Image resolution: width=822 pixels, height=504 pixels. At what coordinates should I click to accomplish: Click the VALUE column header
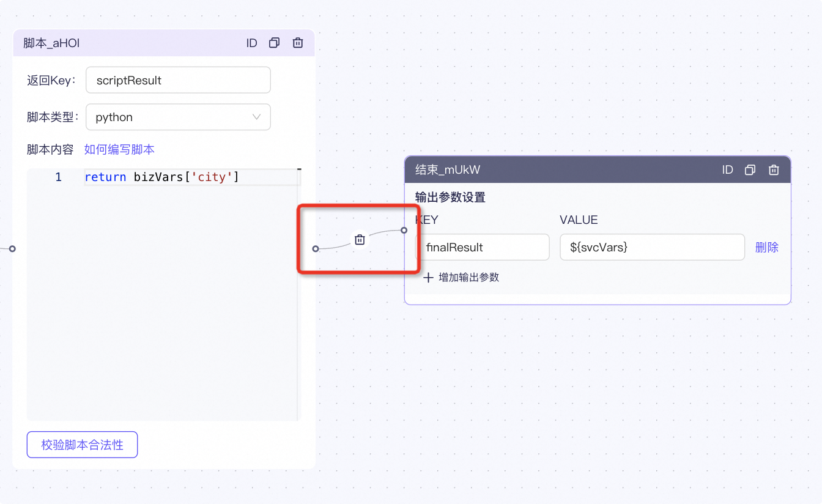coord(579,220)
